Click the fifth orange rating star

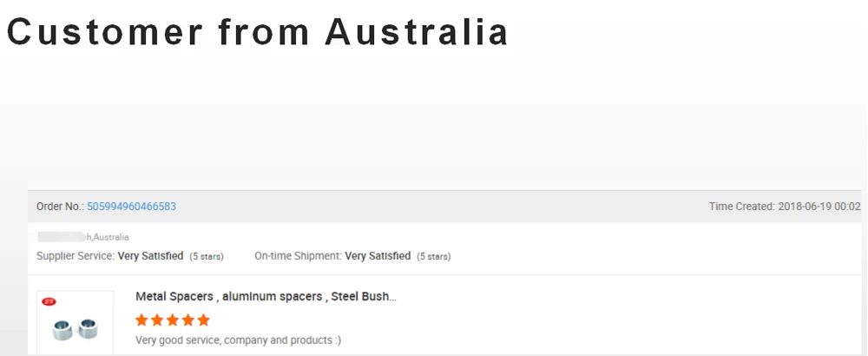click(203, 320)
